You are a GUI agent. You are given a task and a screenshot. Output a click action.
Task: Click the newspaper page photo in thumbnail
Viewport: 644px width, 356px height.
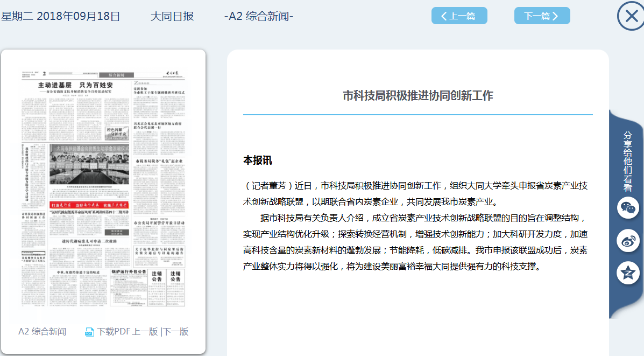(x=89, y=164)
